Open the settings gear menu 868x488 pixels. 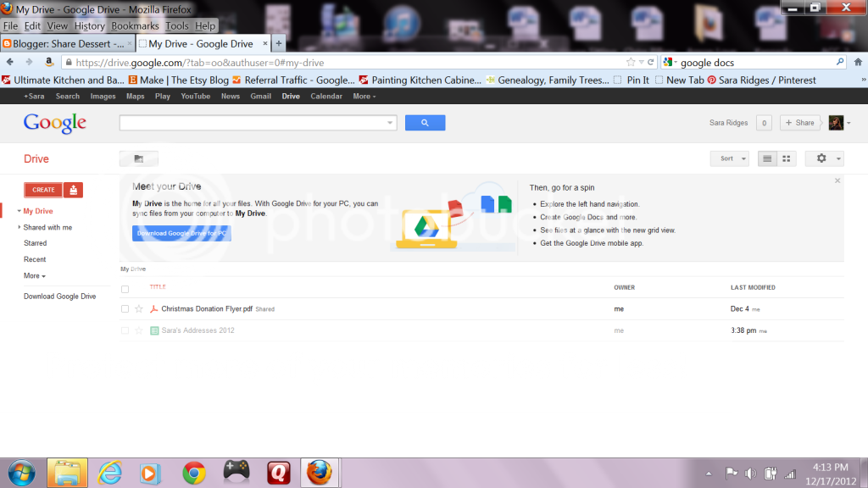824,158
